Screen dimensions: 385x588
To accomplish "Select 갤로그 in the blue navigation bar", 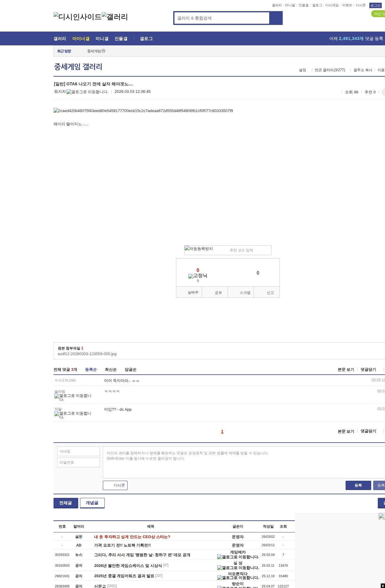I will point(146,39).
